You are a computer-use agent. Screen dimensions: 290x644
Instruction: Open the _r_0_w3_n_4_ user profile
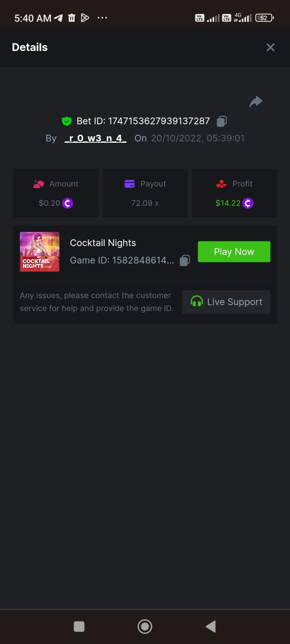95,138
